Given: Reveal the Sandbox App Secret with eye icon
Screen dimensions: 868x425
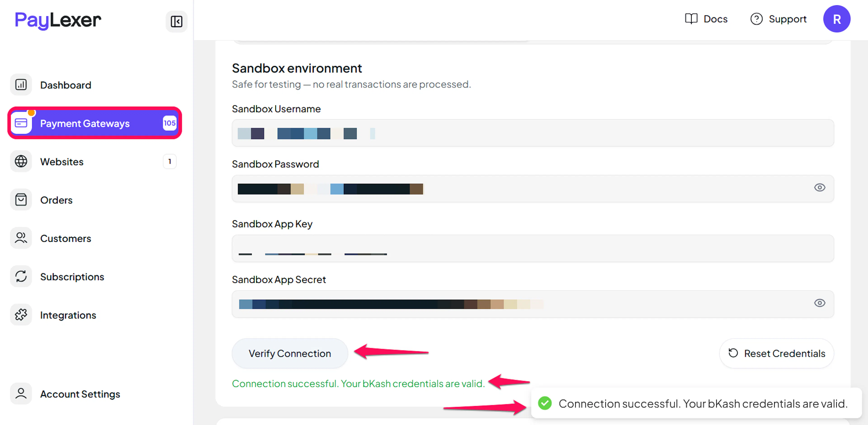Looking at the screenshot, I should 819,303.
